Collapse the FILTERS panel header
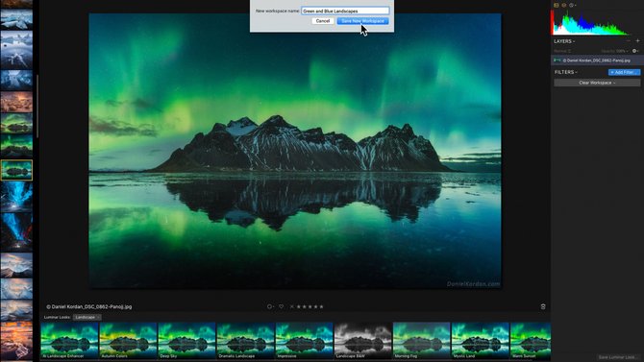This screenshot has width=644, height=362. [x=565, y=72]
